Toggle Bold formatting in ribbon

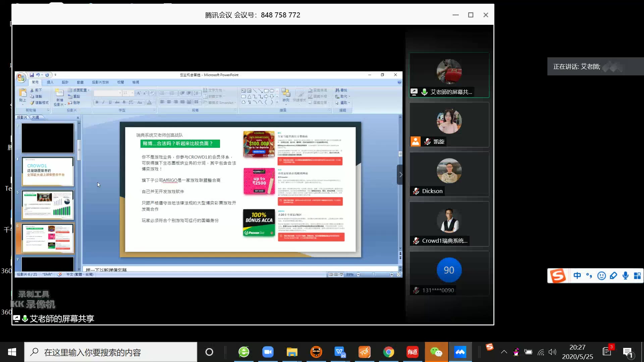tap(97, 102)
